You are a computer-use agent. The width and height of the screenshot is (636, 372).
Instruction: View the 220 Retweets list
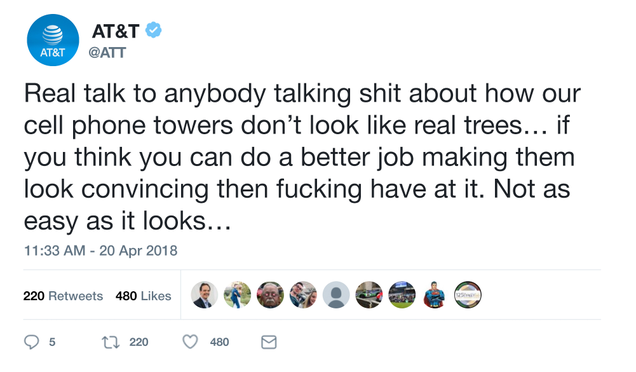coord(63,296)
